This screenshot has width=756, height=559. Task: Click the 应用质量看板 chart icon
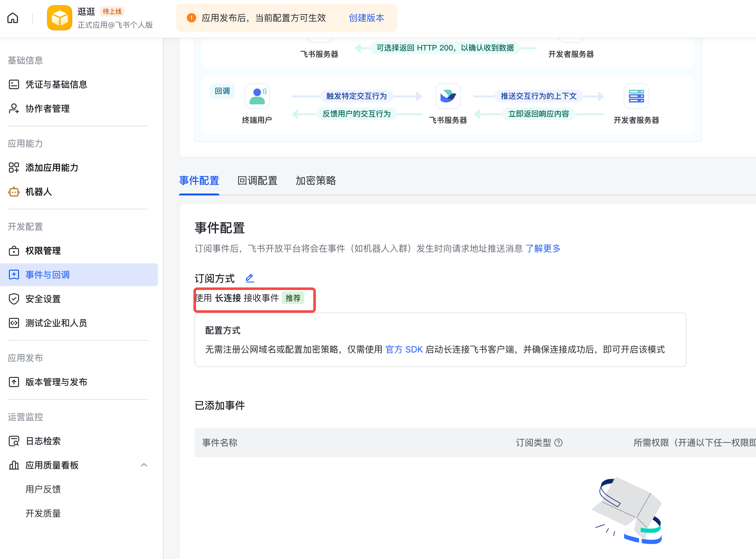(x=14, y=465)
